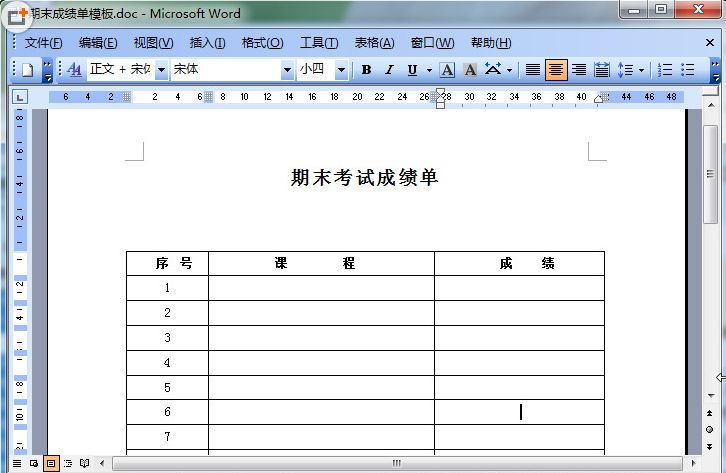
Task: Switch to Outline view
Action: click(x=68, y=463)
